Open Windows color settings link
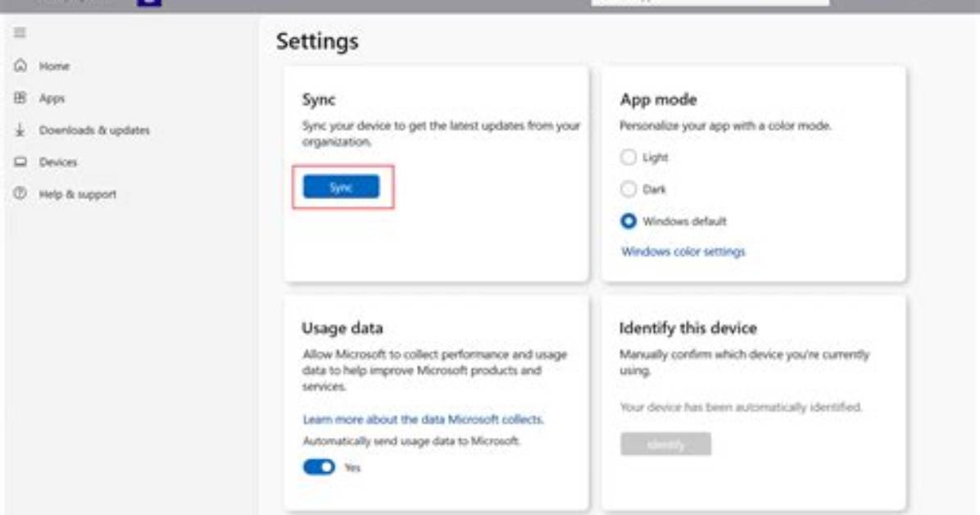This screenshot has width=980, height=515. [683, 252]
